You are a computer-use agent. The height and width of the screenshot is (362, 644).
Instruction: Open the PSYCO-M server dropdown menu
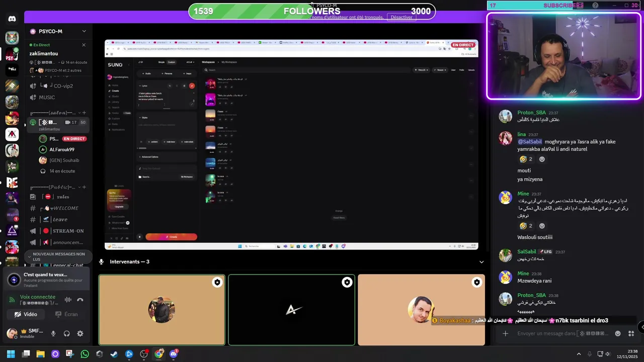point(84,31)
